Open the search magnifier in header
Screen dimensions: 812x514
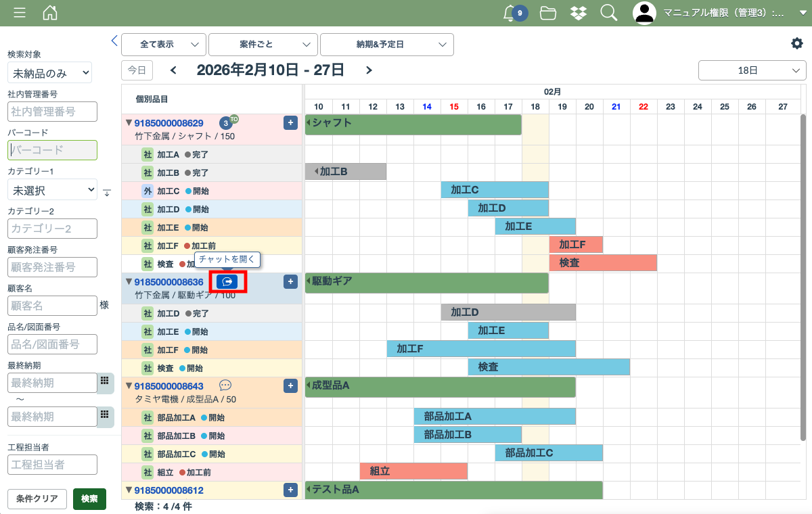(608, 13)
